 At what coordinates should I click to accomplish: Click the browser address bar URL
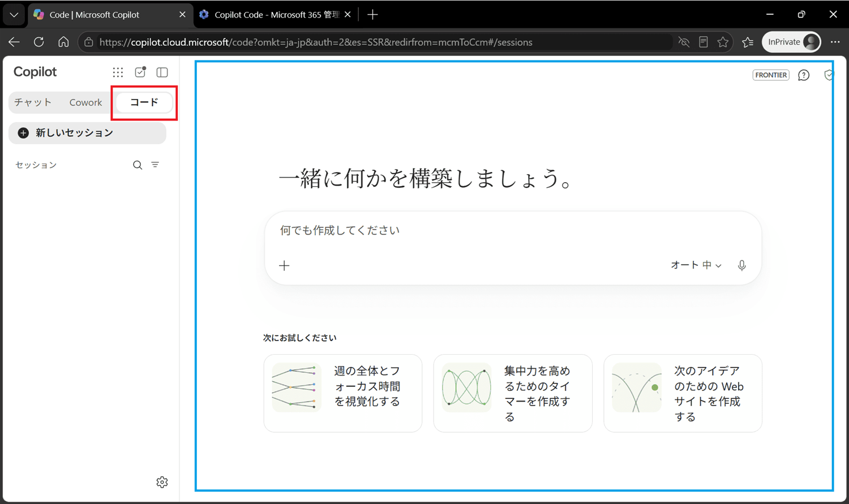(316, 42)
